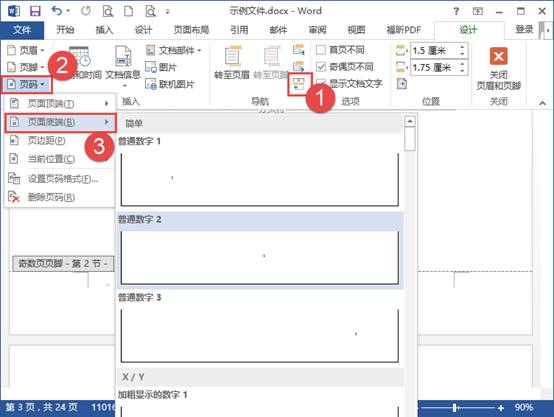Select 删除页码 menu entry
This screenshot has width=554, height=417.
click(x=60, y=197)
